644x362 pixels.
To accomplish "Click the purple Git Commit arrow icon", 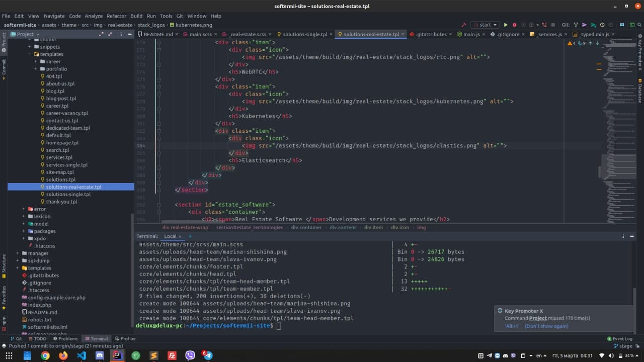I will pos(585,25).
